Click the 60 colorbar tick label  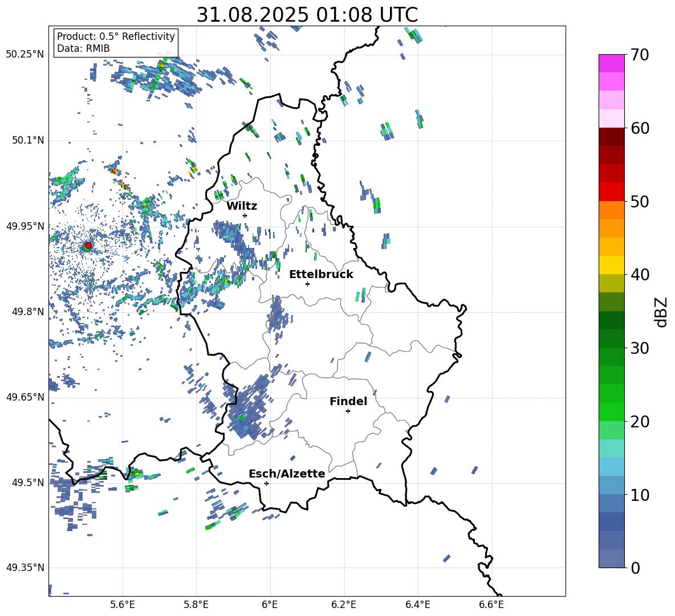coord(639,128)
